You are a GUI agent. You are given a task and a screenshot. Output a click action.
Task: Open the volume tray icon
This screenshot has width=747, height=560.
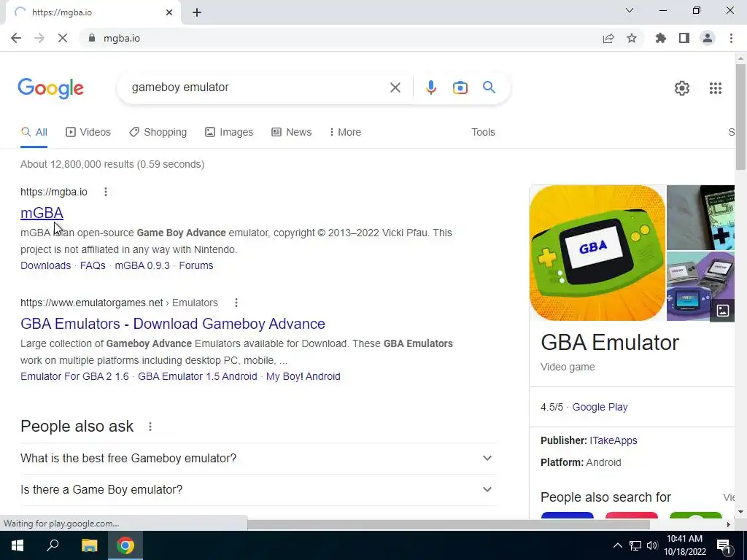click(x=652, y=545)
